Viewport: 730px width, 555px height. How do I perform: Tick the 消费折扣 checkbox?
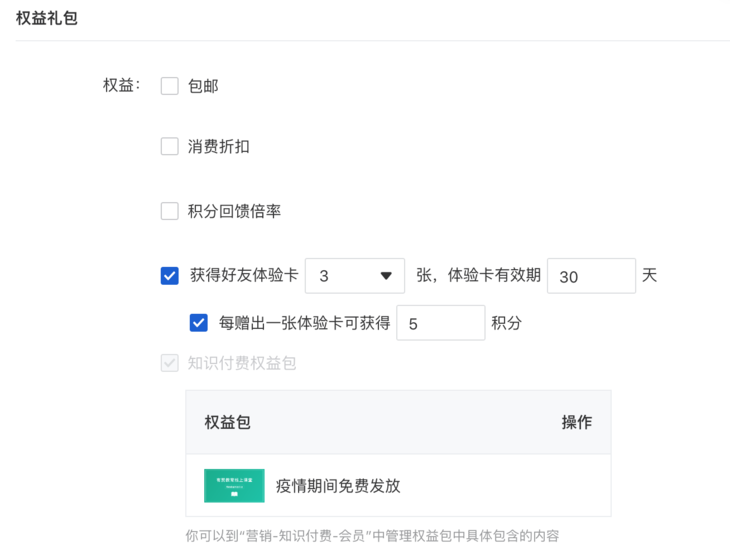tap(169, 146)
